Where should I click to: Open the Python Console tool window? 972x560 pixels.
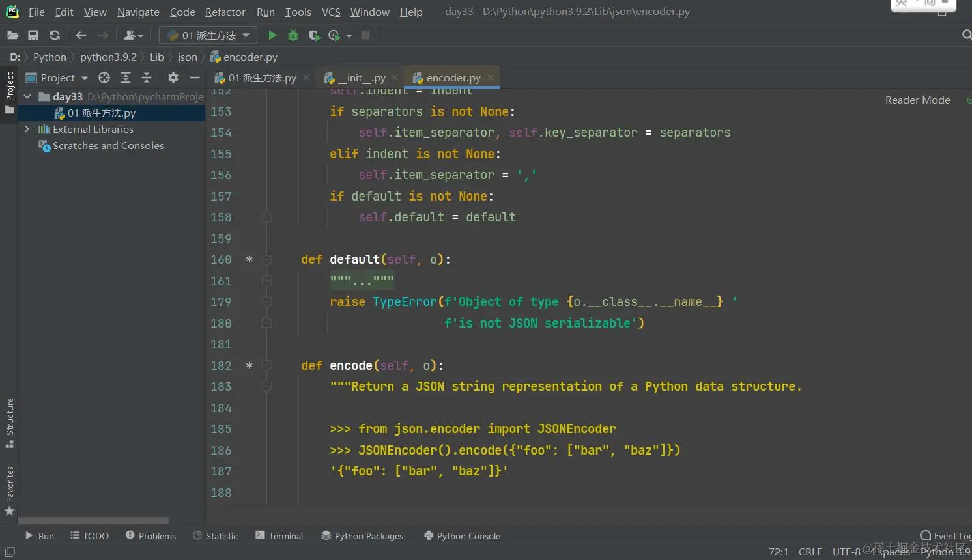point(462,536)
